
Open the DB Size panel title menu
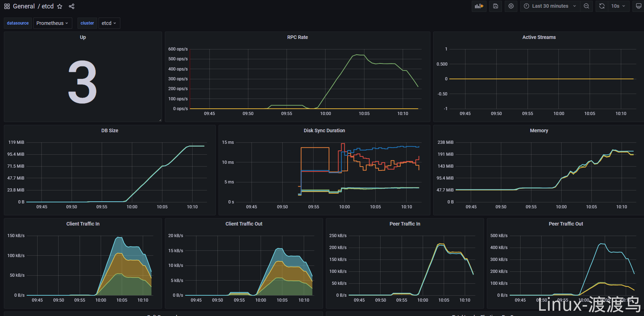(110, 130)
